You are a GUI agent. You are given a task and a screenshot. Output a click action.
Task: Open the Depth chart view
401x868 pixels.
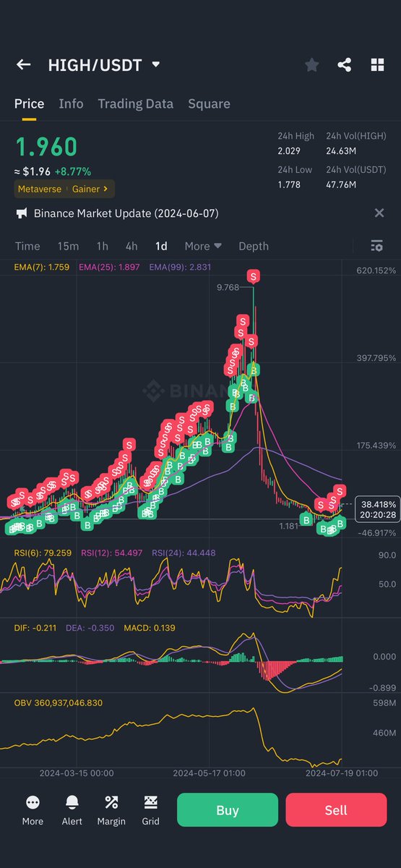[x=254, y=246]
